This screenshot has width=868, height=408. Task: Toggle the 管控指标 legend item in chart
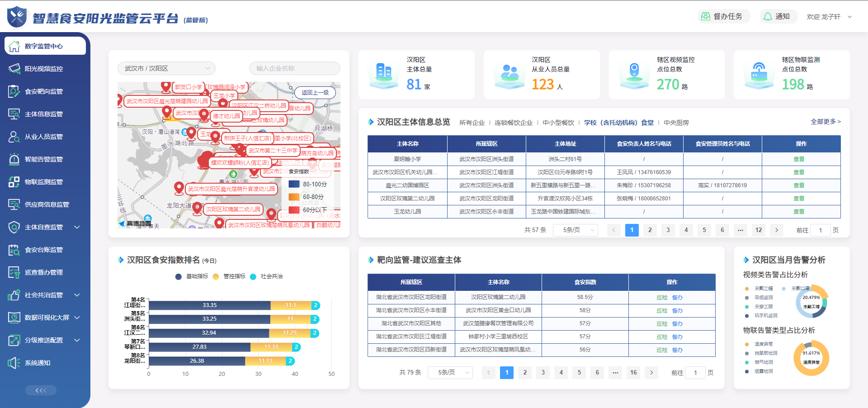216,276
